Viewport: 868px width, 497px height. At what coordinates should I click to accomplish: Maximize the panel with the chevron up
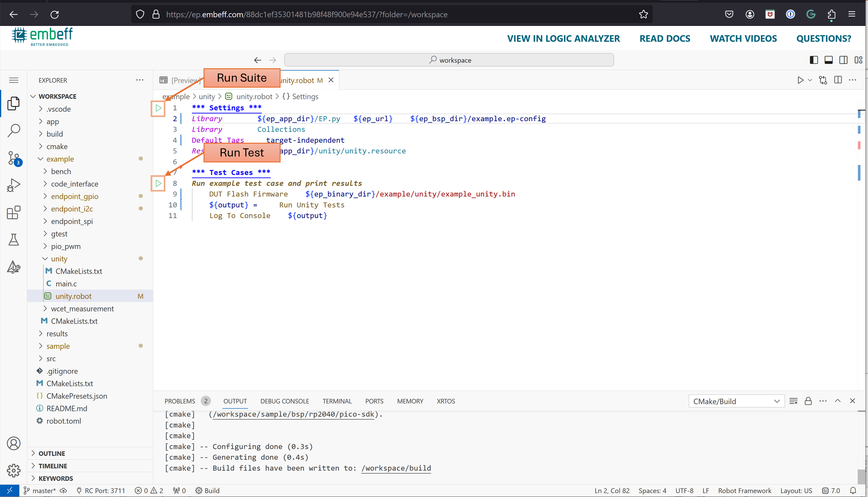pyautogui.click(x=838, y=401)
